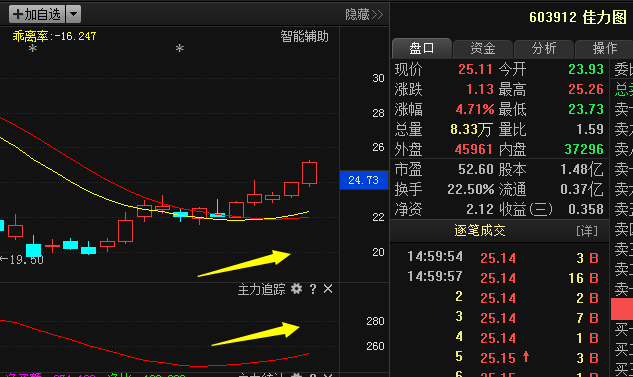Expand the 加自选 dropdown arrow
The height and width of the screenshot is (377, 633).
[x=73, y=14]
